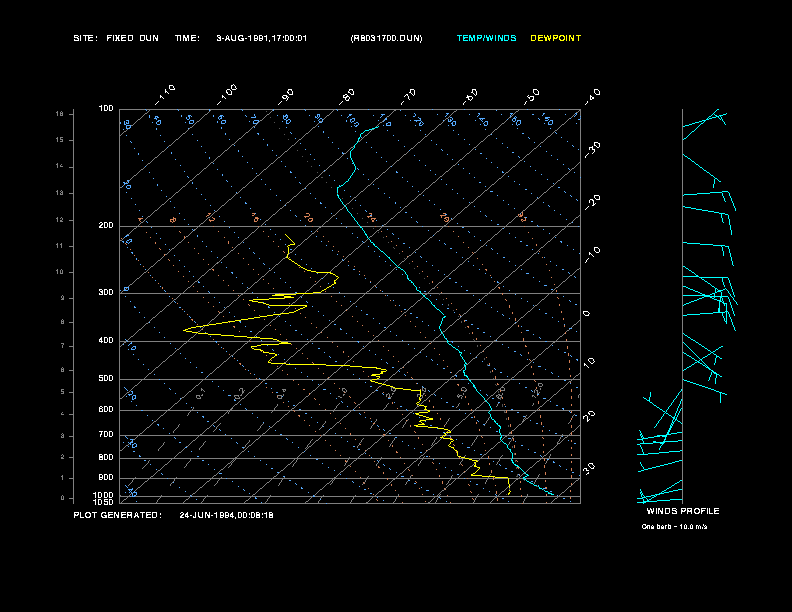Click the filename (R8031700.DUN)
The image size is (792, 612).
click(x=386, y=38)
